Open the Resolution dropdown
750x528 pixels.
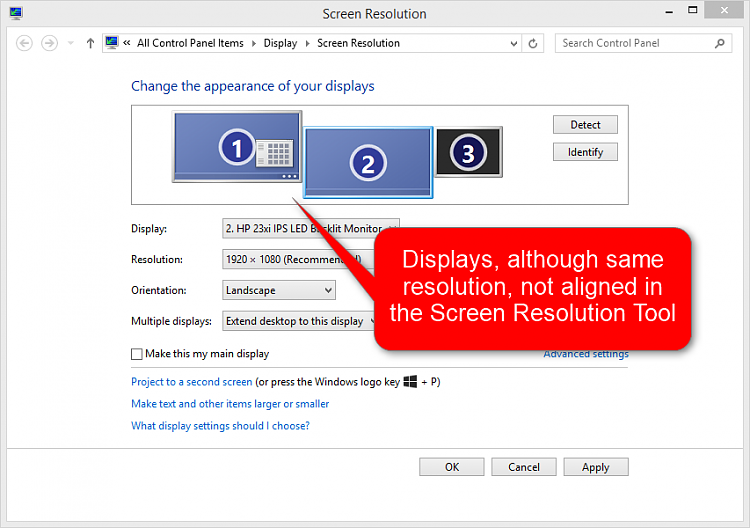298,259
